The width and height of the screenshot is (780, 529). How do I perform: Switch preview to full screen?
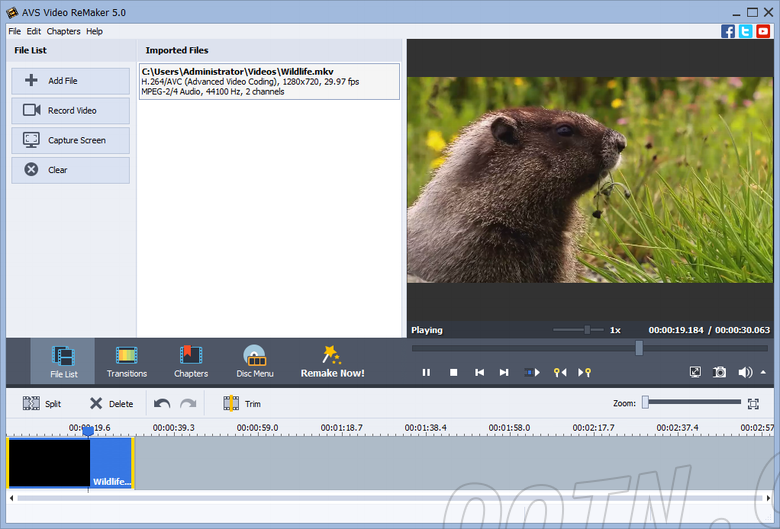(695, 372)
